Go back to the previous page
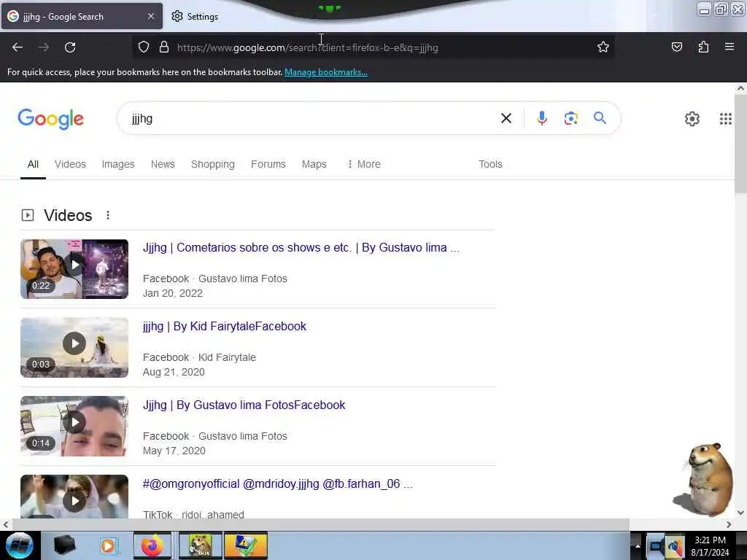 click(x=18, y=47)
